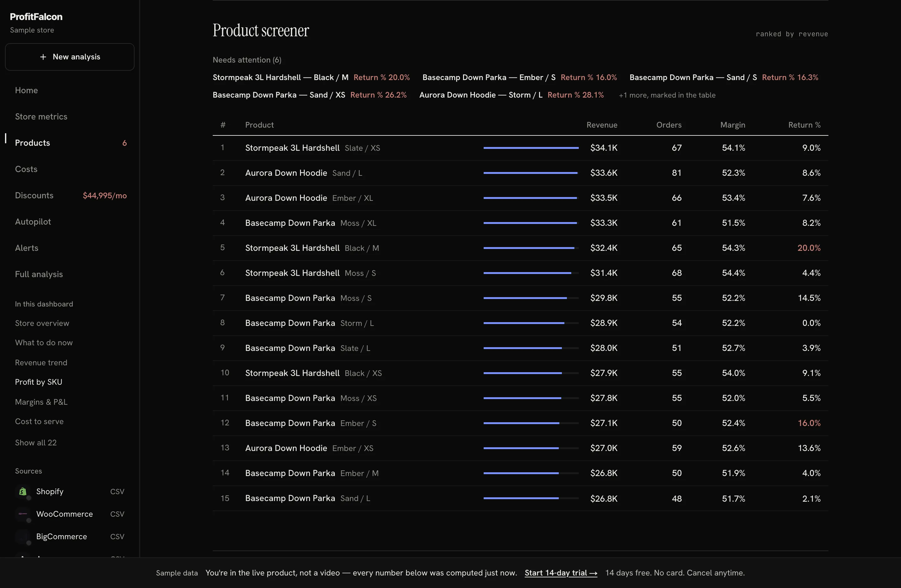Click '+1 more, marked in the table'
This screenshot has height=588, width=901.
[x=667, y=95]
